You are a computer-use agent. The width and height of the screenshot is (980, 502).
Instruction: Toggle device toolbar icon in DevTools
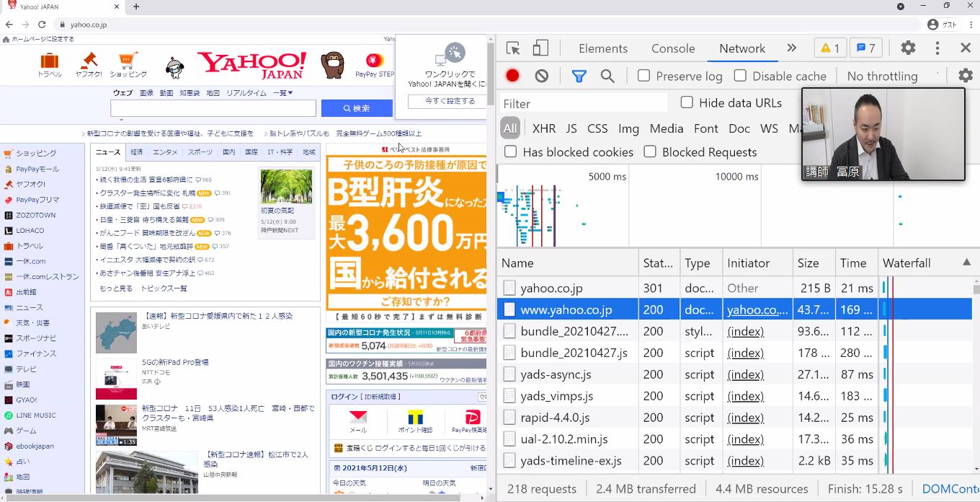point(540,48)
